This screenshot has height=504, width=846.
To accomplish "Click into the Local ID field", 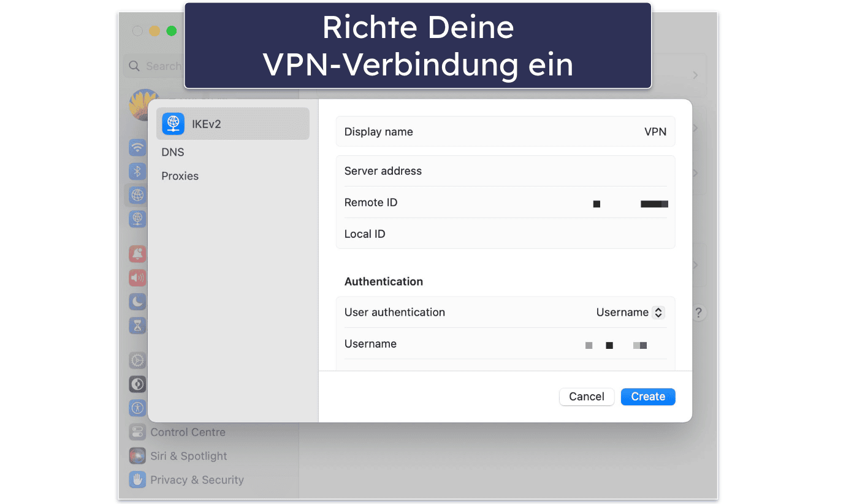I will [x=506, y=234].
